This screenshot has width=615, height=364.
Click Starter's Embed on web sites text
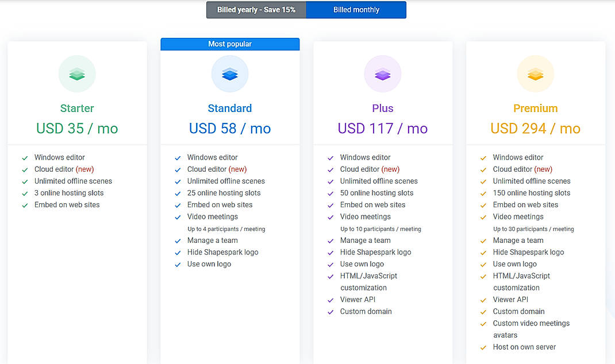(67, 204)
